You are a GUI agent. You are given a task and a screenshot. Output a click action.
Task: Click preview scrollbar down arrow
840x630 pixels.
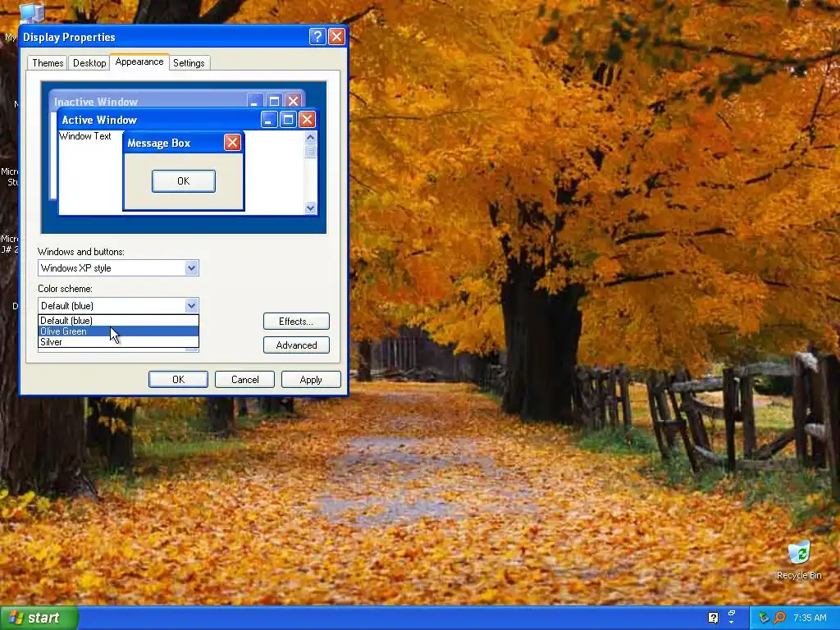pos(310,208)
